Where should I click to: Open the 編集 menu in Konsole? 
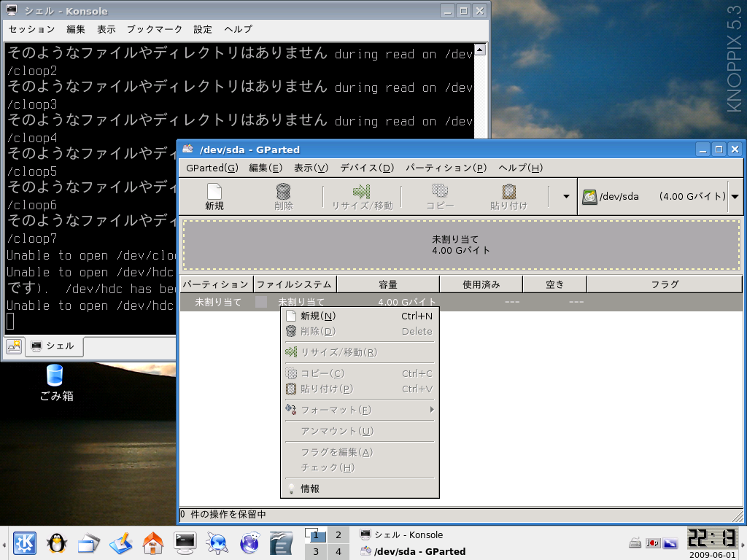point(76,29)
